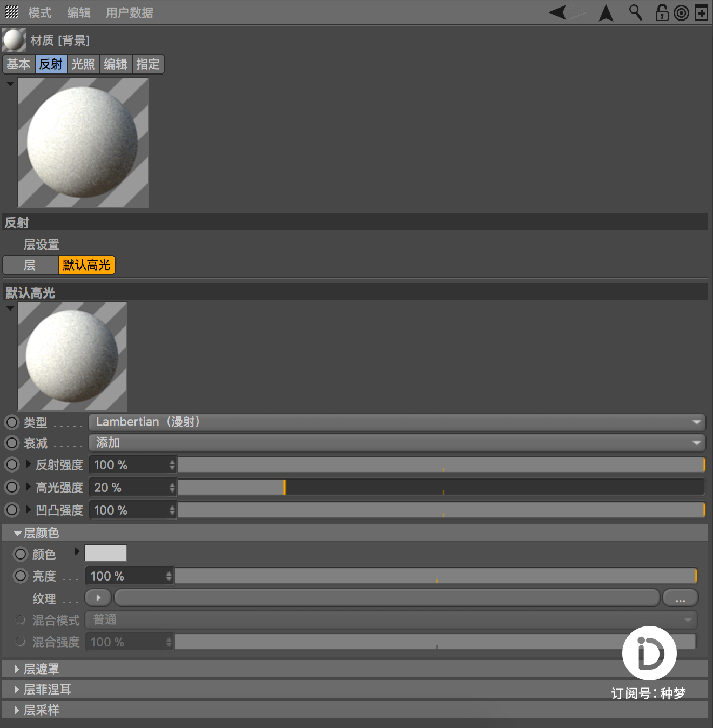713x728 pixels.
Task: Expand the 高光强度 triangle
Action: [29, 487]
